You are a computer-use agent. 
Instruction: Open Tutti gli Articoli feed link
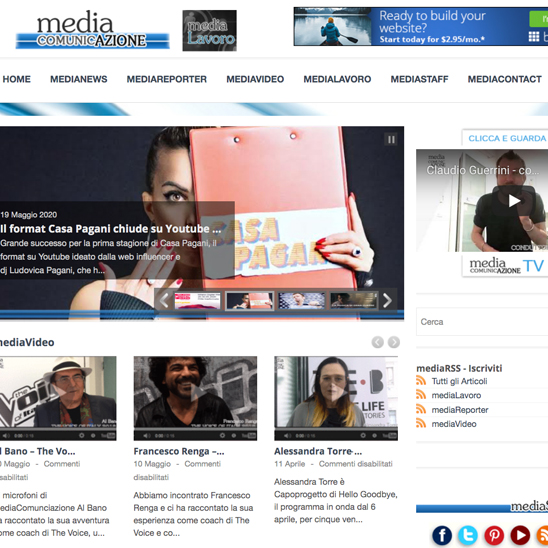(459, 381)
